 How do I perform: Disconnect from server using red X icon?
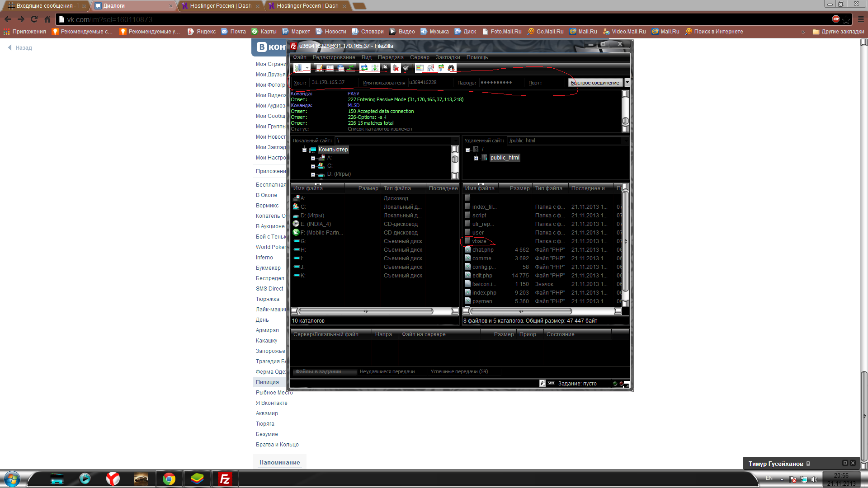[396, 68]
